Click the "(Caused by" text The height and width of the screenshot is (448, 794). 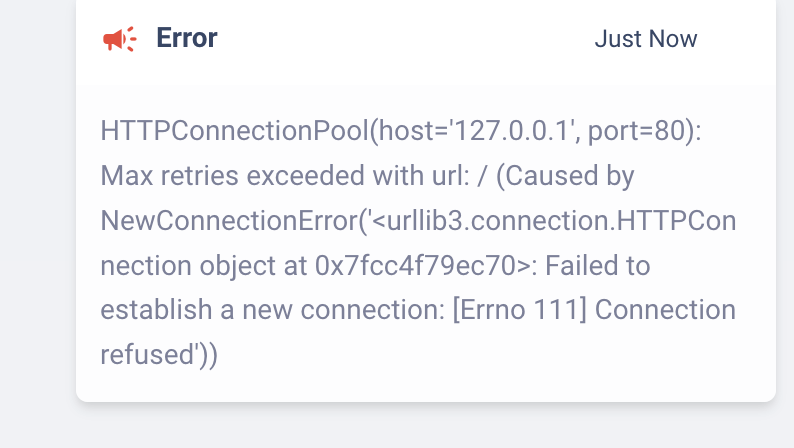click(566, 177)
